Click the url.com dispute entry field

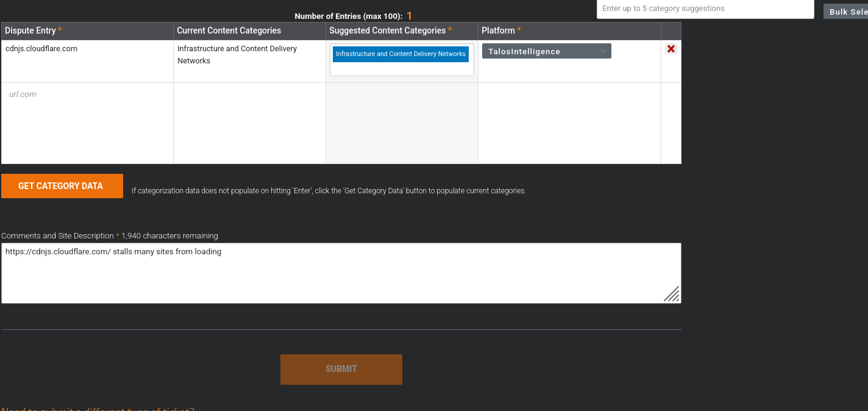click(x=61, y=94)
